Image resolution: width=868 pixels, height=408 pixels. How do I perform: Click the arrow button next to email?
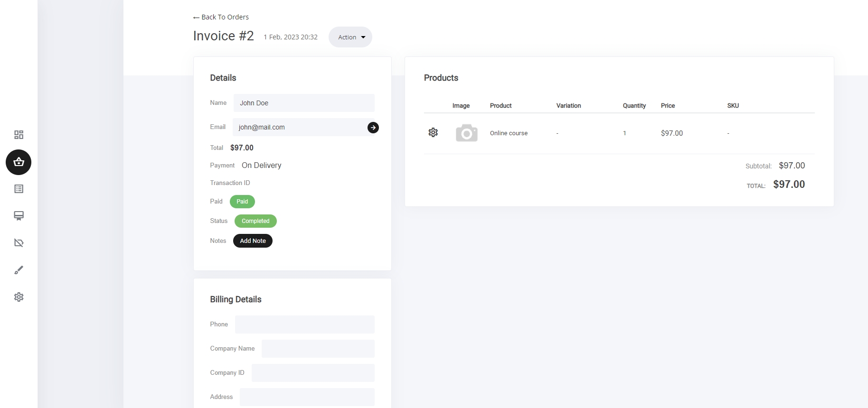[373, 128]
